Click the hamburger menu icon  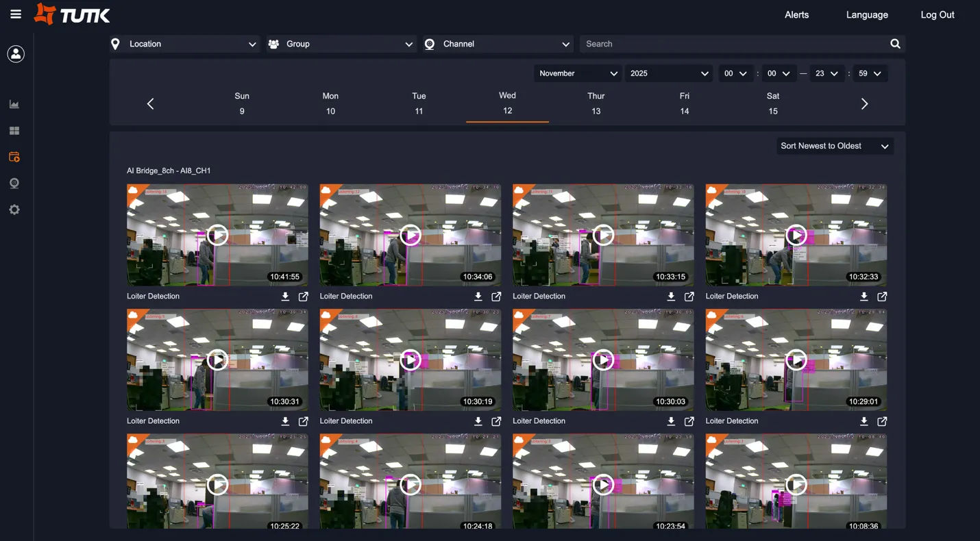(x=15, y=13)
